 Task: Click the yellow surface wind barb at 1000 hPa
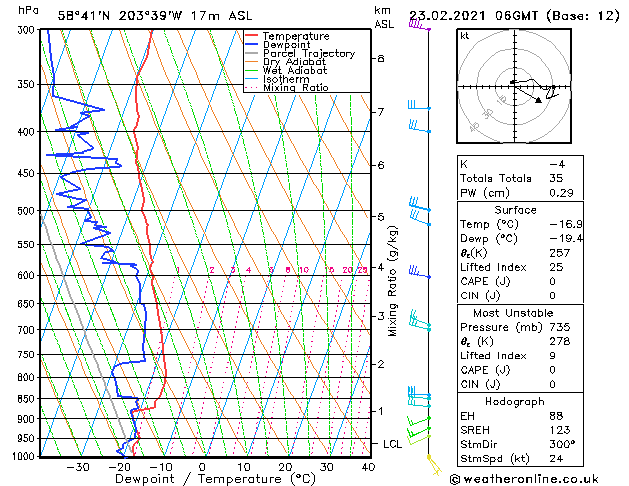(434, 465)
